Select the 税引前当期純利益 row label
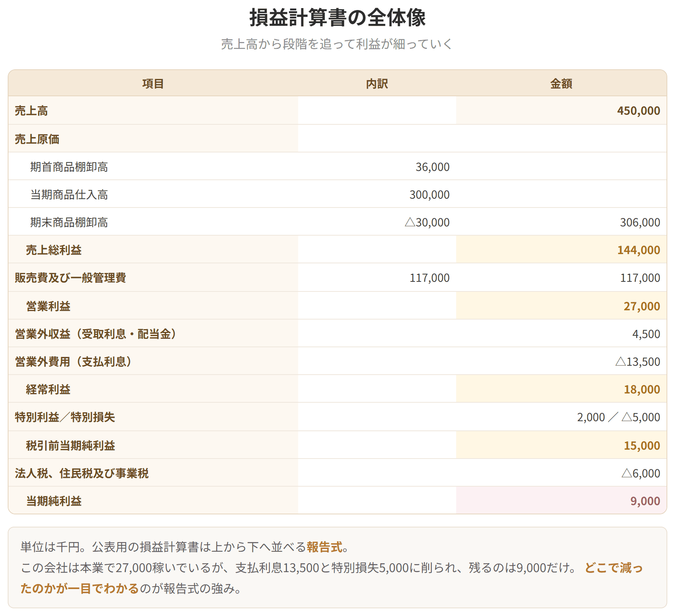The width and height of the screenshot is (675, 616). [x=71, y=445]
